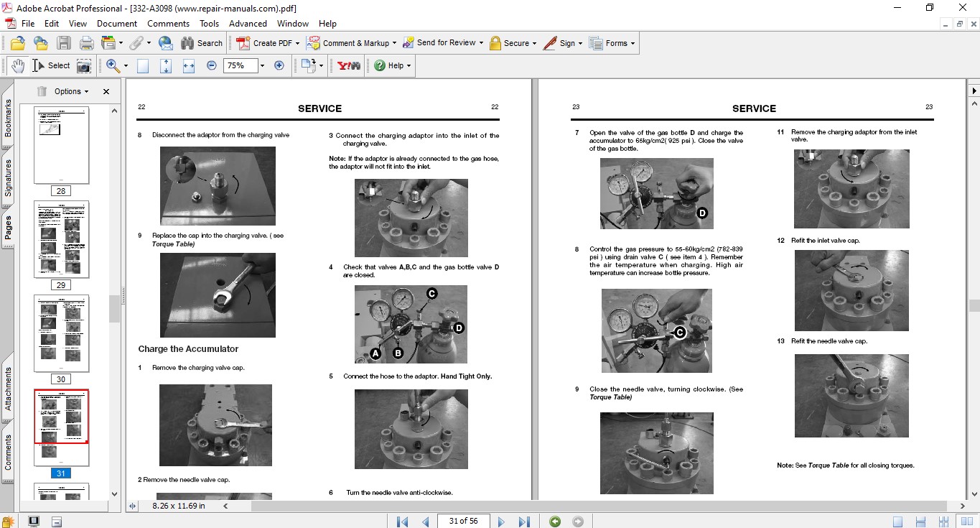Go to the last page of the document
The width and height of the screenshot is (980, 528).
click(x=524, y=521)
